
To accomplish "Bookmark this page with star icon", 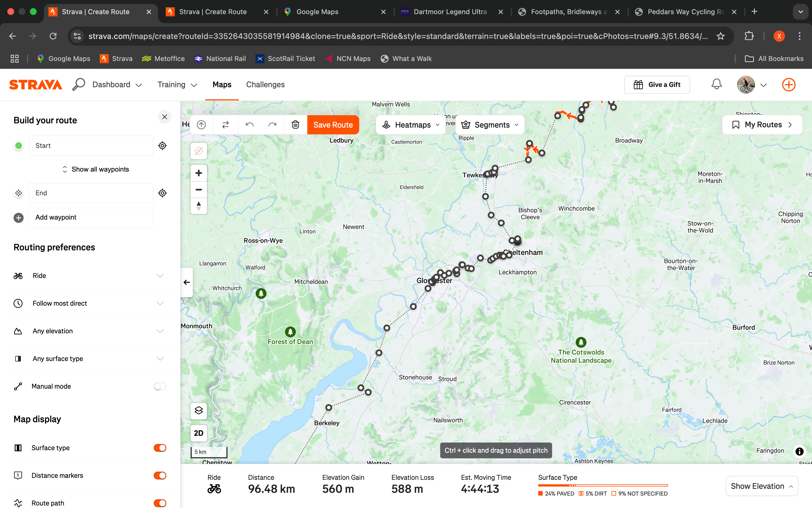I will (x=720, y=36).
